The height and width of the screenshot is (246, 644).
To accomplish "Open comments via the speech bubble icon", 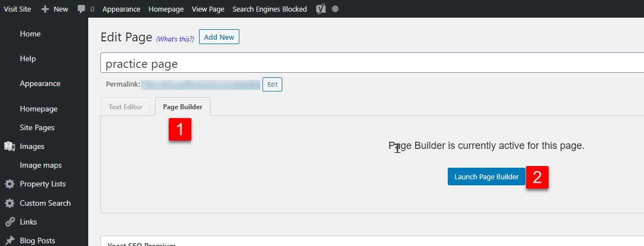I will (82, 9).
